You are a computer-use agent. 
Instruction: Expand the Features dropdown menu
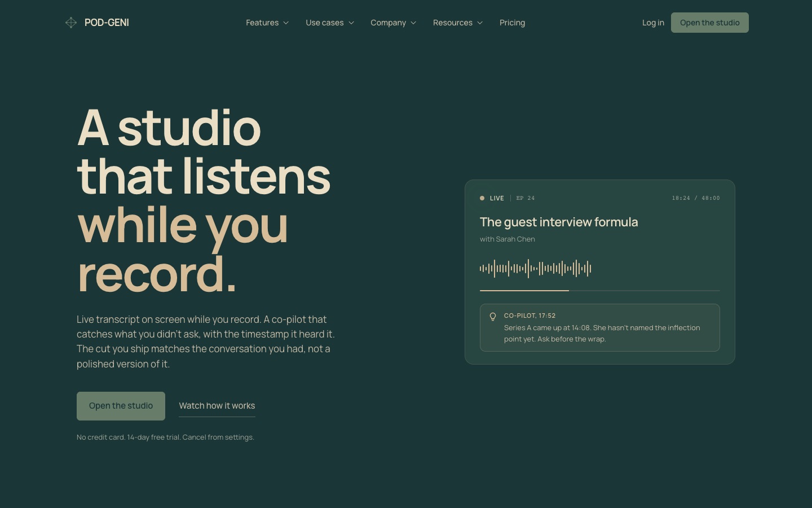pos(267,23)
